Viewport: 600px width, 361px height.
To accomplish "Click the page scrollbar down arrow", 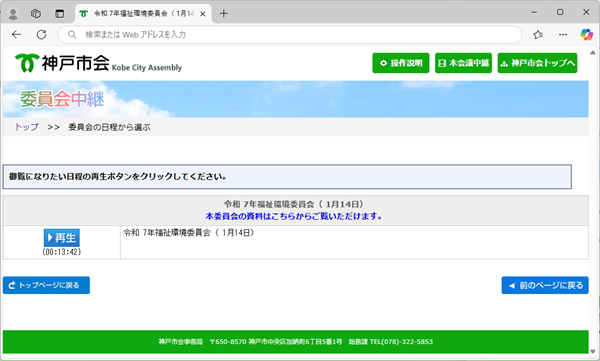I will coord(593,351).
